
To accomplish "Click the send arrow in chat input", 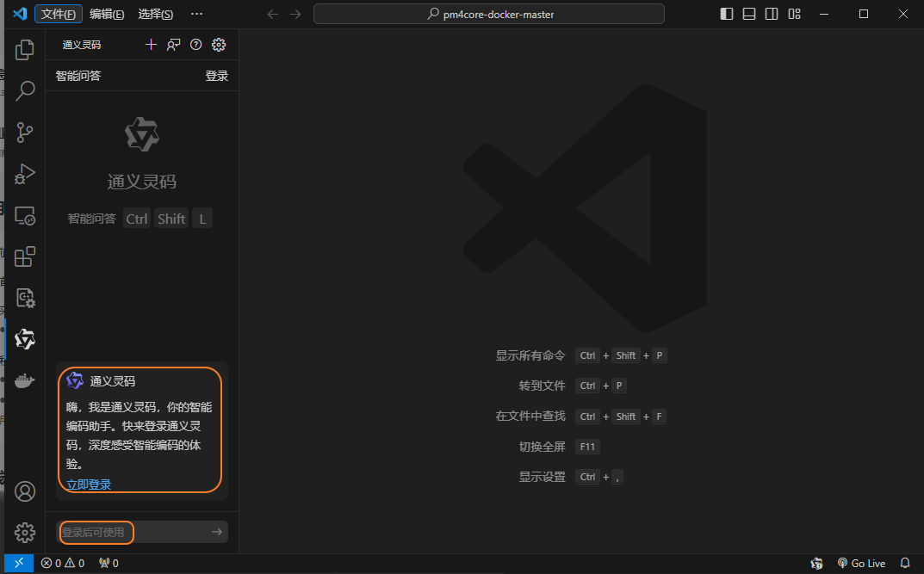I will click(217, 532).
